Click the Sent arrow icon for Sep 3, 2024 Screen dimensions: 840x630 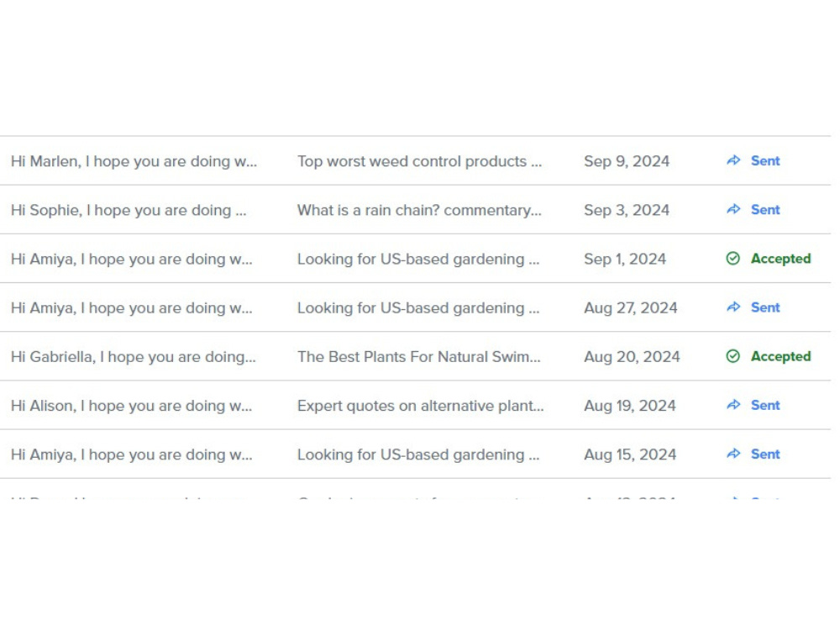(x=733, y=209)
